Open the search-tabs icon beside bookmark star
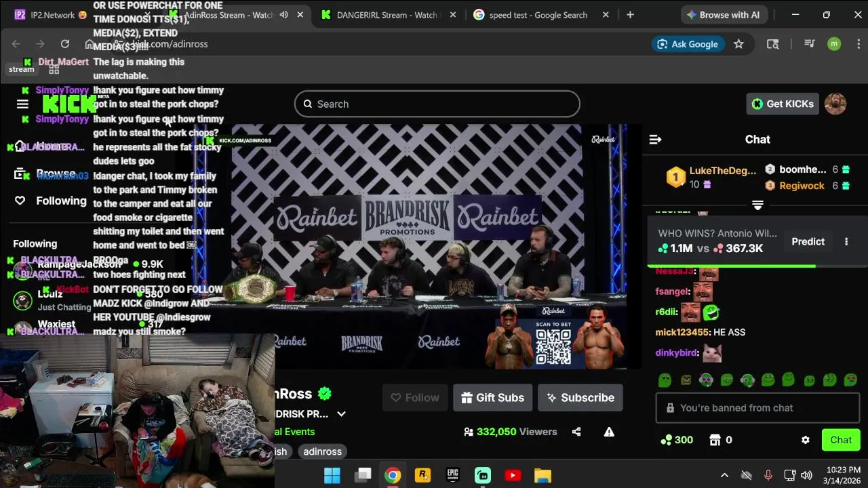 pyautogui.click(x=772, y=44)
